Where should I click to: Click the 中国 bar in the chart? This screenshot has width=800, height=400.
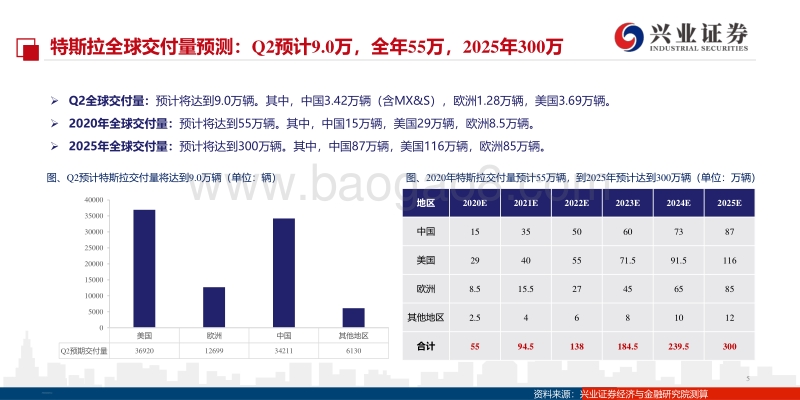coord(284,273)
